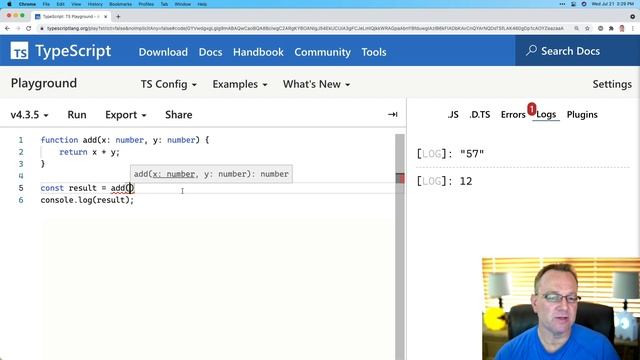Open a new browser tab with plus
The image size is (640, 360).
pyautogui.click(x=118, y=17)
